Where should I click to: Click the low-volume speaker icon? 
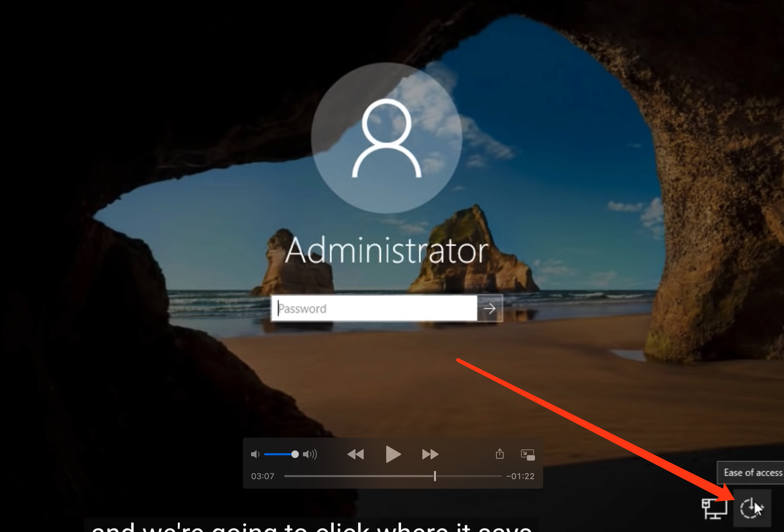pyautogui.click(x=255, y=454)
